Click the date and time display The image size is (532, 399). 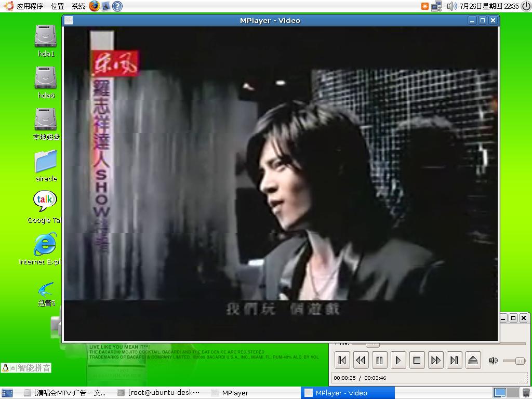point(489,6)
